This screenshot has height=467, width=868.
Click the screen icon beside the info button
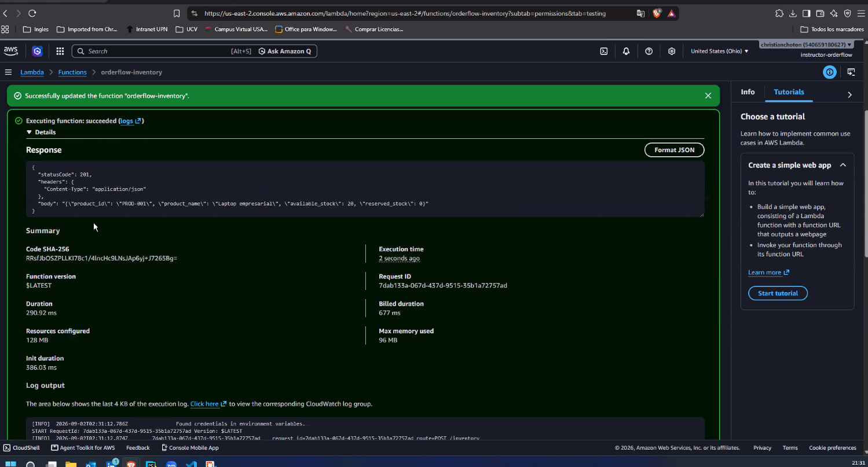click(851, 72)
